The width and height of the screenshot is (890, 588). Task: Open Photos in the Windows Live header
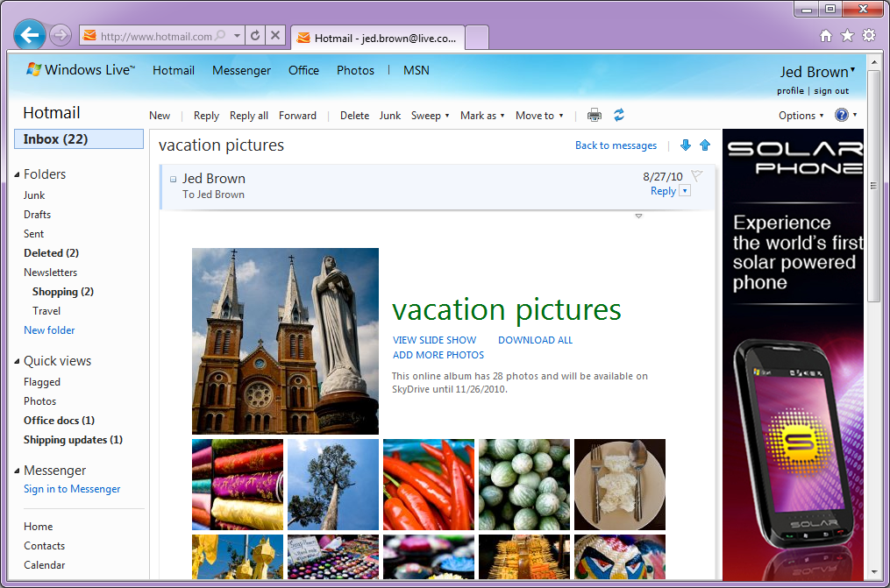[355, 70]
